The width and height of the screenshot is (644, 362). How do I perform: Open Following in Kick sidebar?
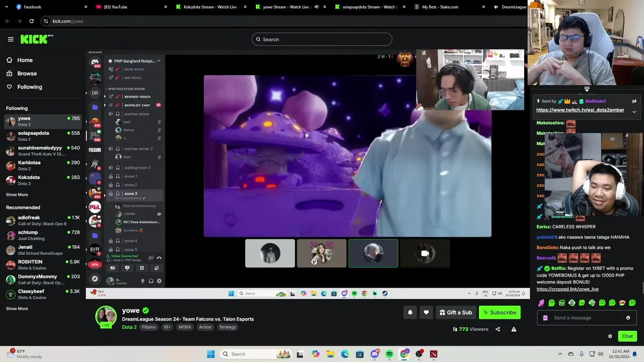tap(29, 87)
